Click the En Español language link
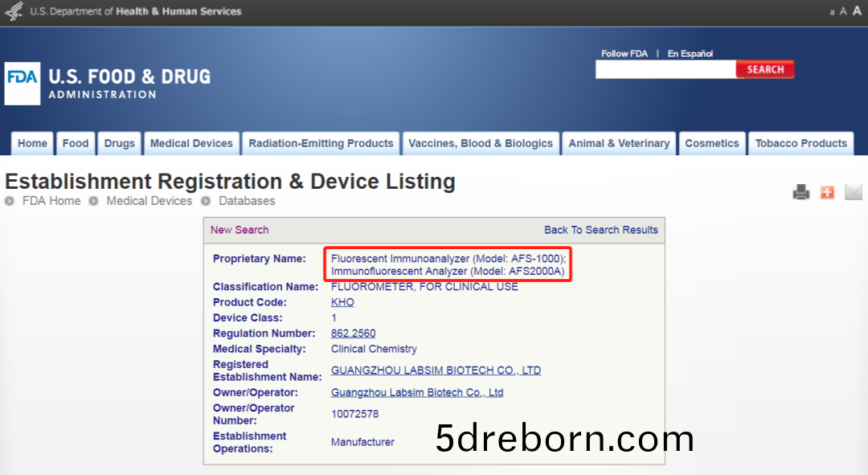 [x=690, y=54]
